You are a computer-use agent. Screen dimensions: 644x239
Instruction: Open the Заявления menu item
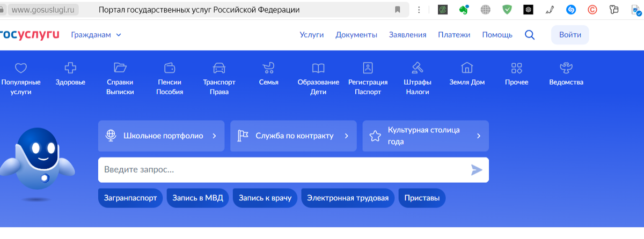click(x=408, y=35)
